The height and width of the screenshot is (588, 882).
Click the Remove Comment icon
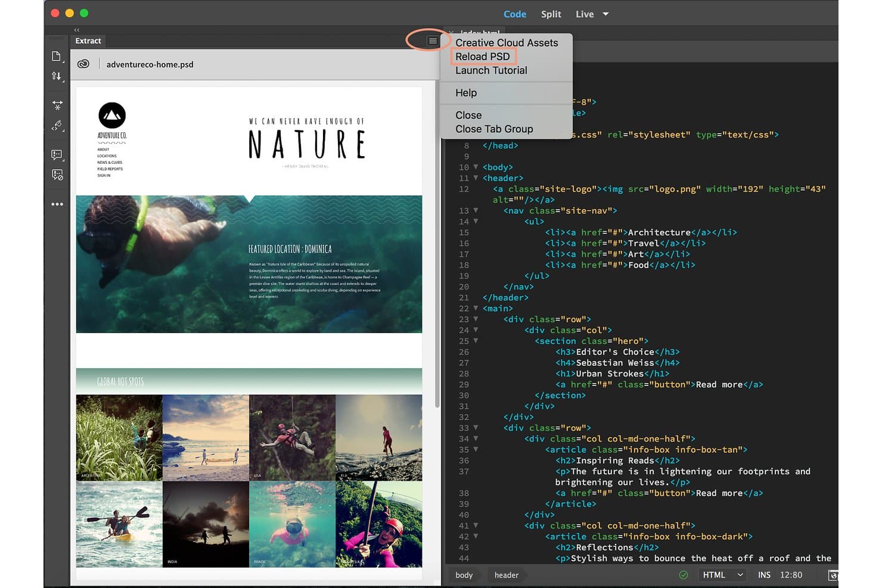[x=57, y=175]
